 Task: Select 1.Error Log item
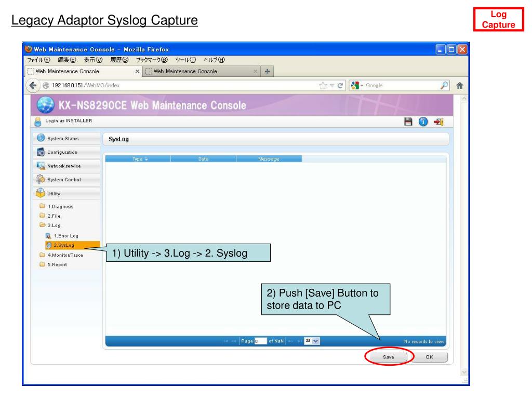[x=62, y=236]
